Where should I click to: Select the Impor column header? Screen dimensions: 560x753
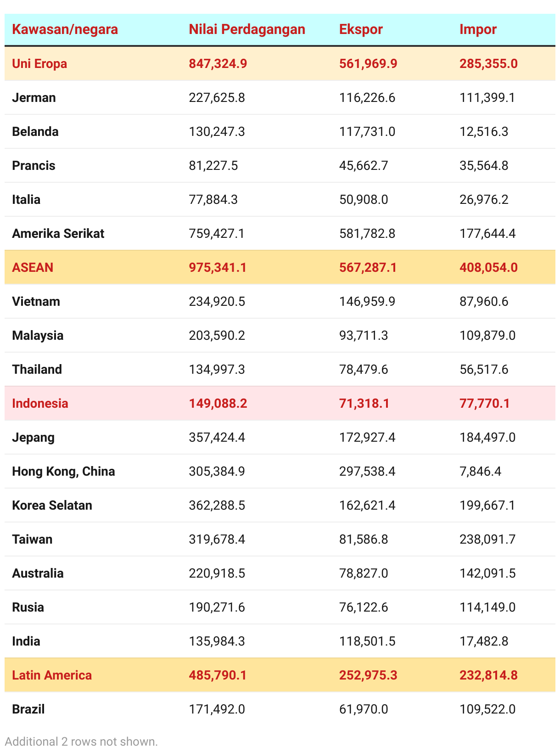point(478,29)
